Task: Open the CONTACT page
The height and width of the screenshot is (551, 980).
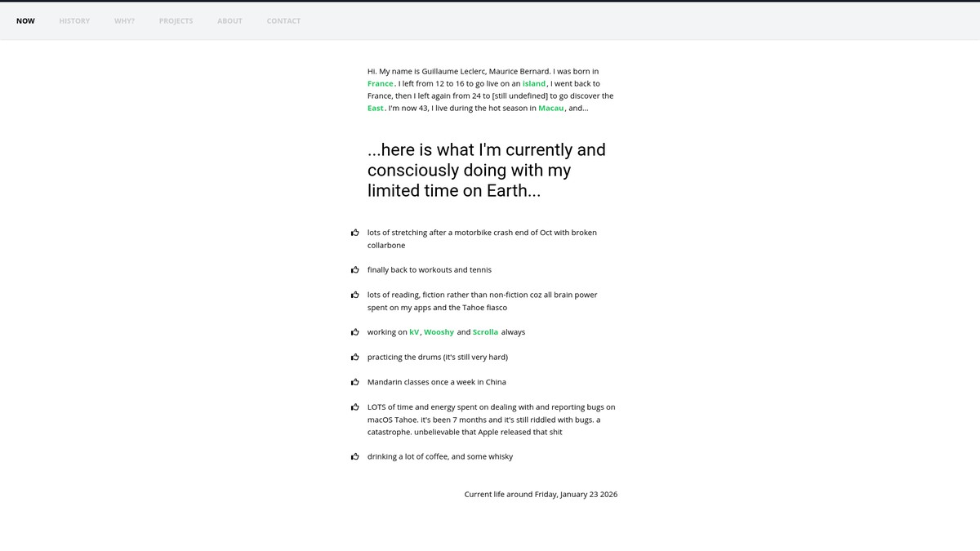Action: pos(283,21)
